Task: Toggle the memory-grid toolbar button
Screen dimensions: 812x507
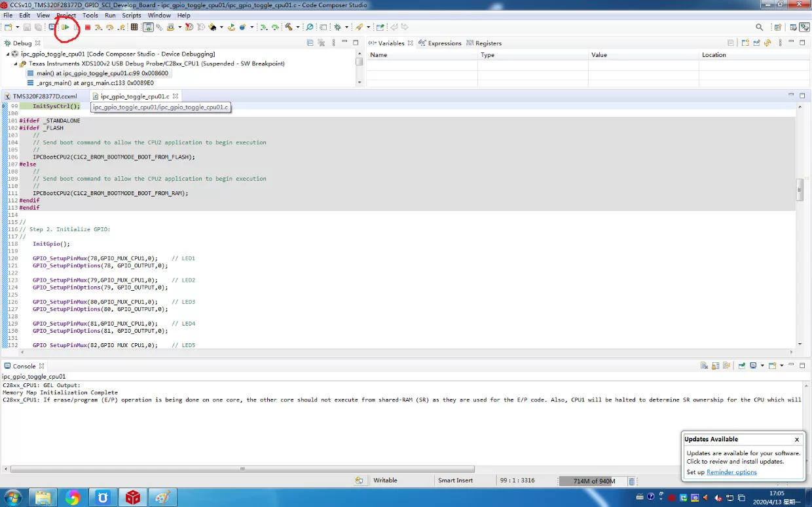Action: click(x=134, y=27)
